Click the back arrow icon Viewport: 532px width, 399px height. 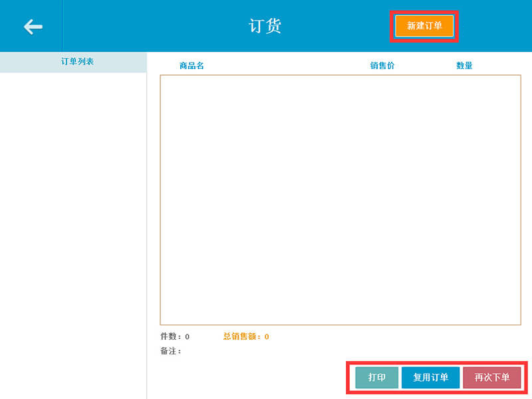coord(33,26)
